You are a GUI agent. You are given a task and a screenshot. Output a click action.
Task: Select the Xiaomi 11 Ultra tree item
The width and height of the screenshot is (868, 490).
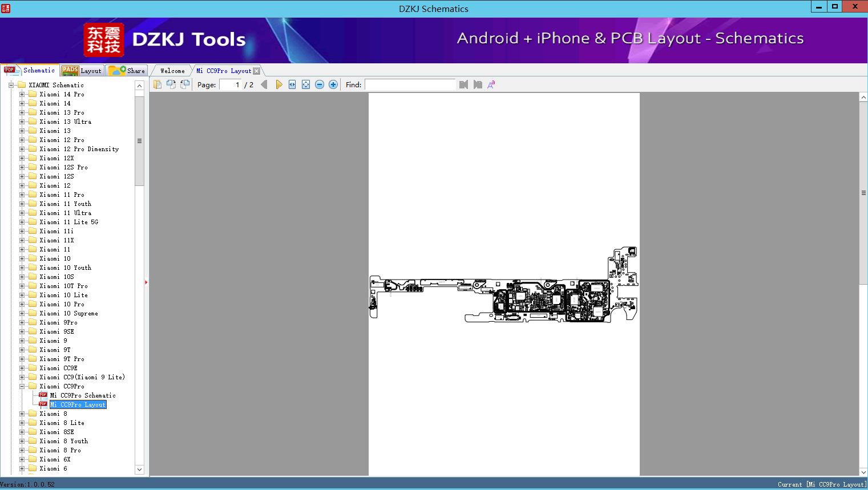65,213
